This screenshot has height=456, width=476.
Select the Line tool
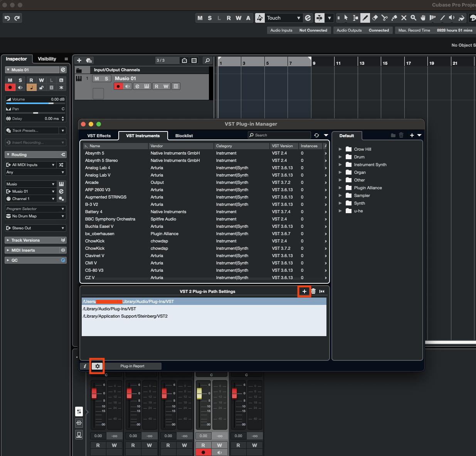[x=442, y=18]
